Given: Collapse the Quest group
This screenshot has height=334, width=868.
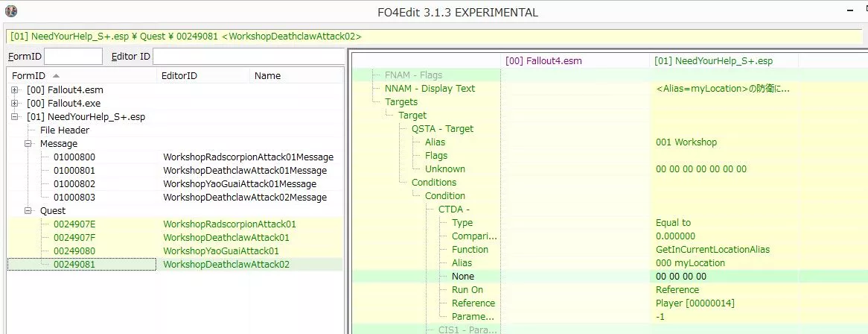Looking at the screenshot, I should click(x=28, y=211).
